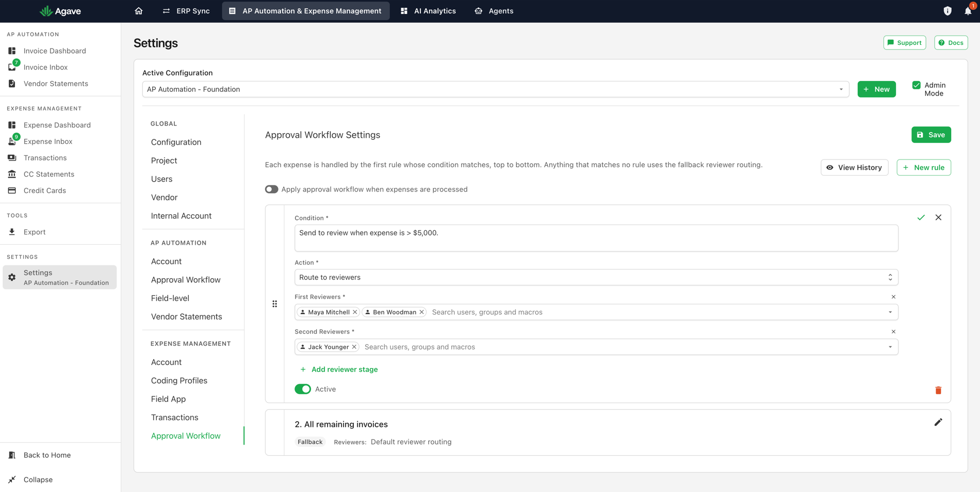Switch to ERP Sync tab
The width and height of the screenshot is (980, 492).
[186, 11]
